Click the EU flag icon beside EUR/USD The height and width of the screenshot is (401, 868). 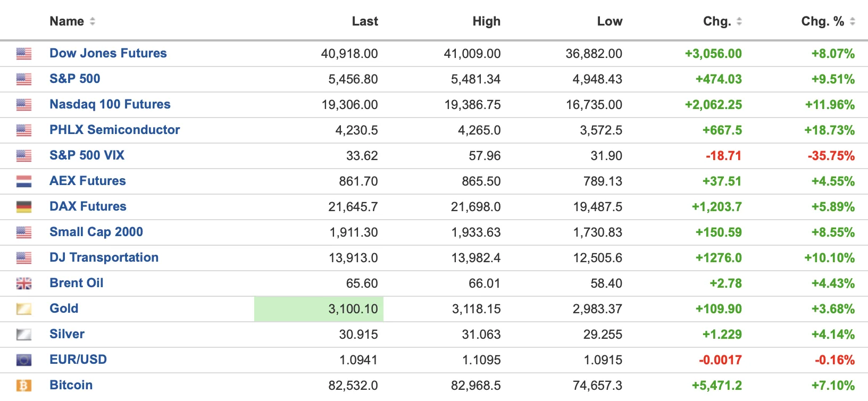tap(24, 360)
